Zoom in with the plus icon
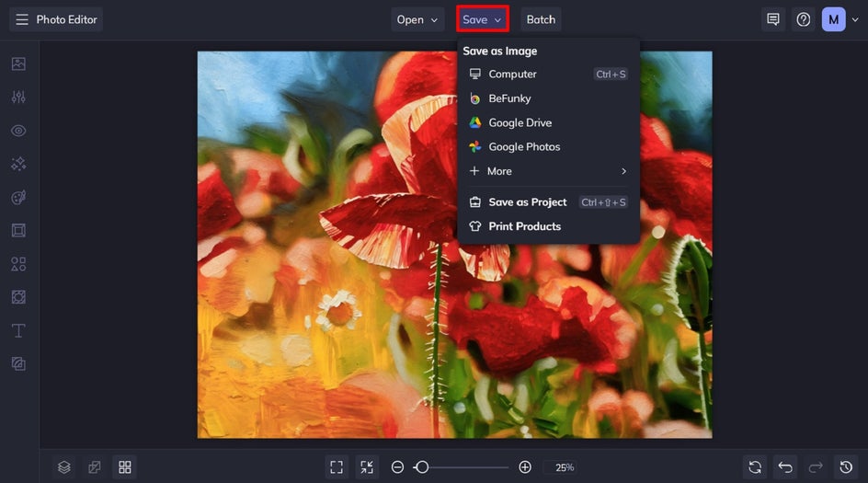 525,467
